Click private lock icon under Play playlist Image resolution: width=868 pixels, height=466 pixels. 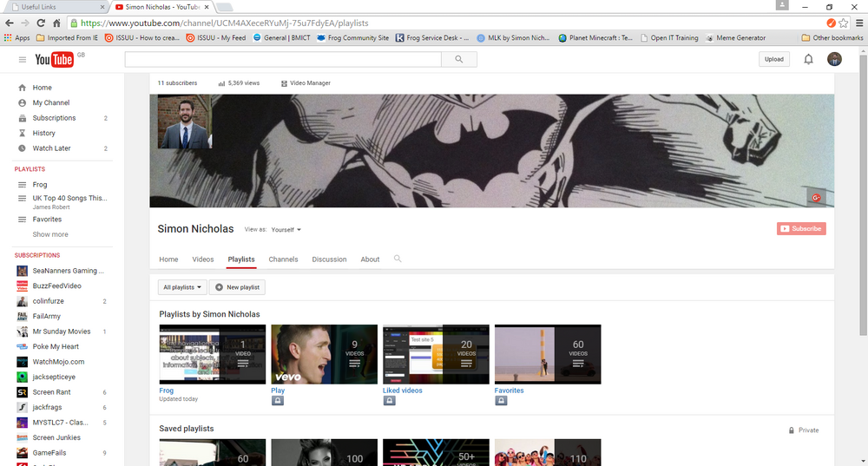pyautogui.click(x=278, y=401)
